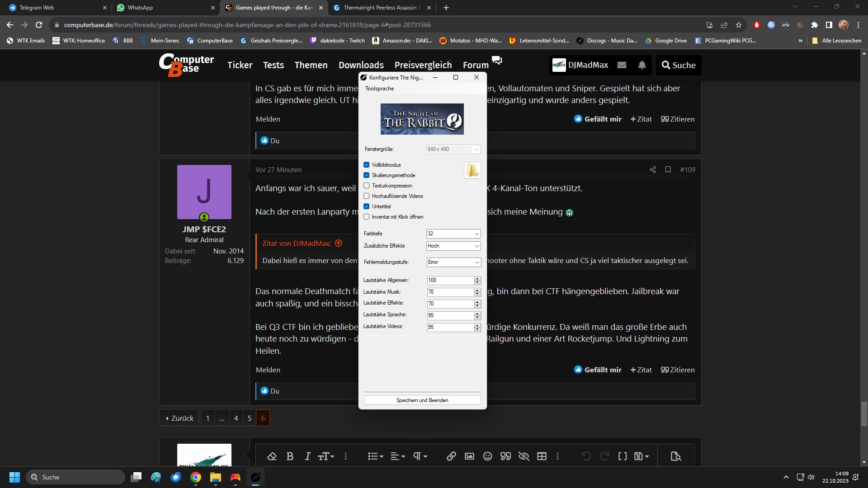Open the folder icon in config dialog

[x=472, y=170]
